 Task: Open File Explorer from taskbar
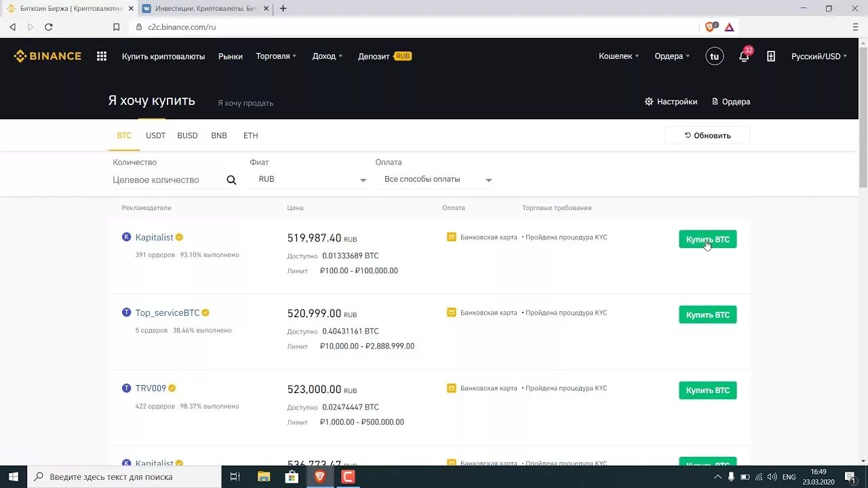click(x=264, y=476)
